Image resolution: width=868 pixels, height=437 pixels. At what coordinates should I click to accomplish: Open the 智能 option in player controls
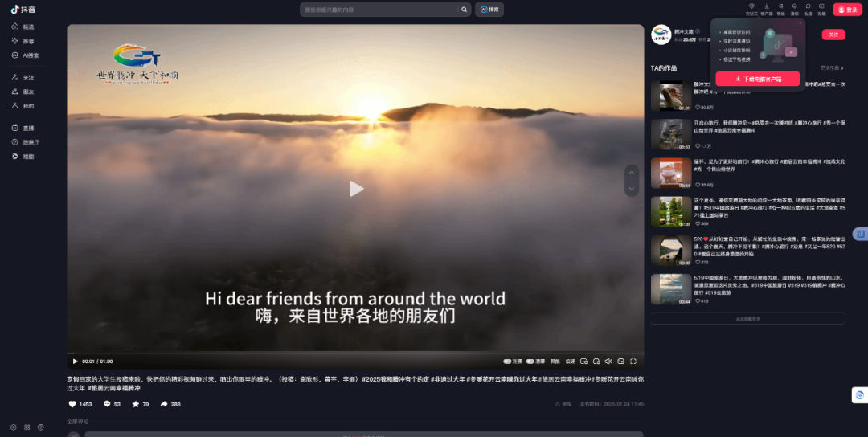[555, 361]
